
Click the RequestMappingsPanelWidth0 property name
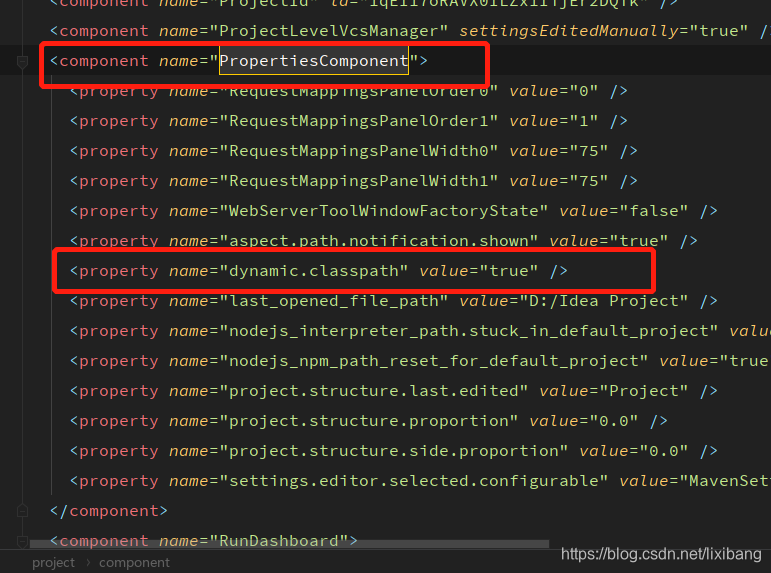(358, 151)
